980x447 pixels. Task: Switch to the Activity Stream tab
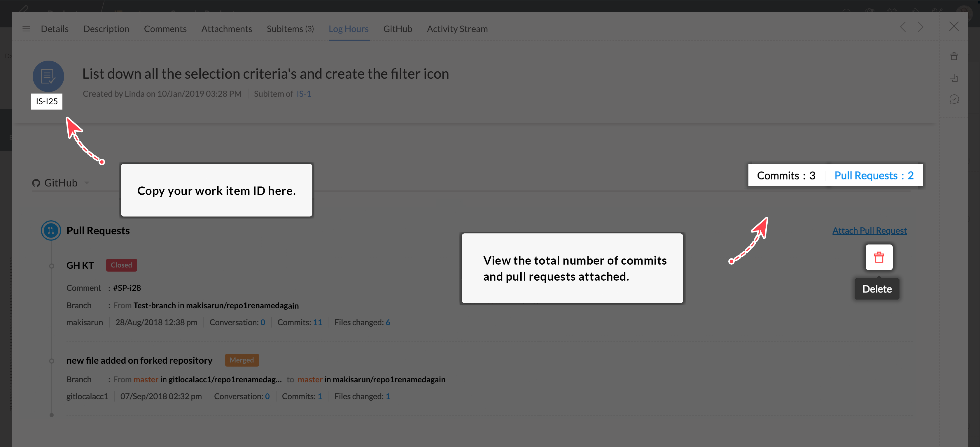point(457,29)
